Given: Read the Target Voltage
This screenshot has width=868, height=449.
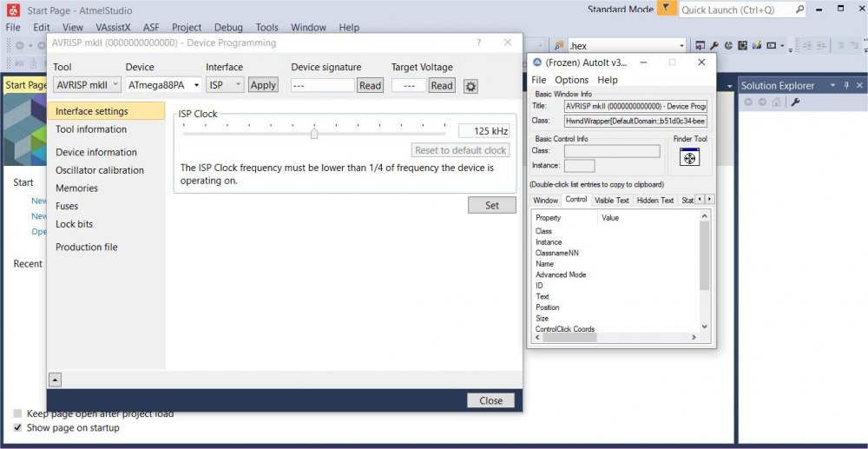Looking at the screenshot, I should point(441,85).
